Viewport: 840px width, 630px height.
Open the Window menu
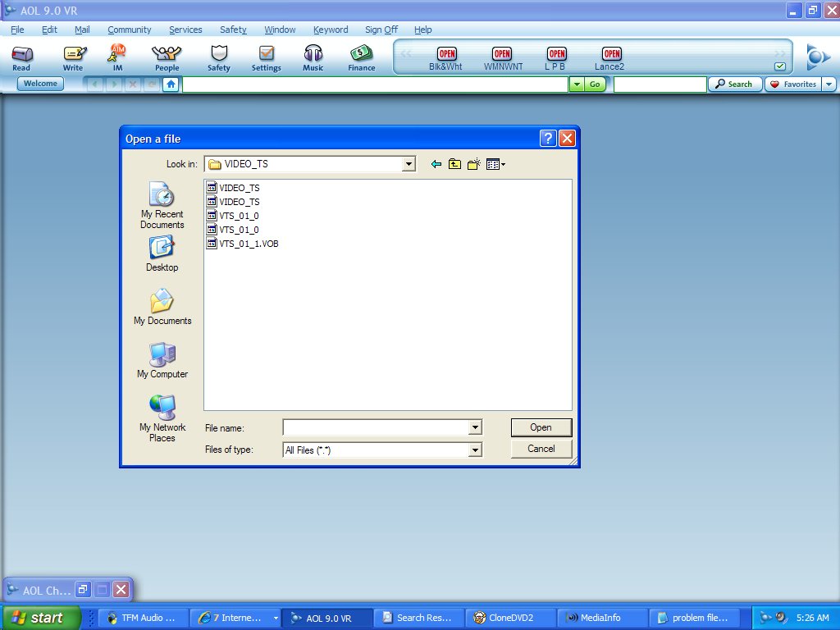(280, 30)
